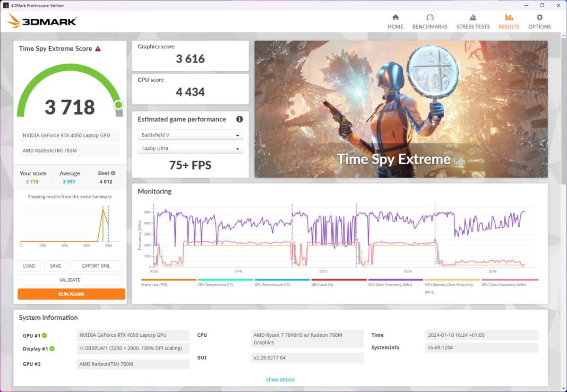Screen dimensions: 567x392
Task: Open the OPTIONS tab
Action: coord(539,22)
